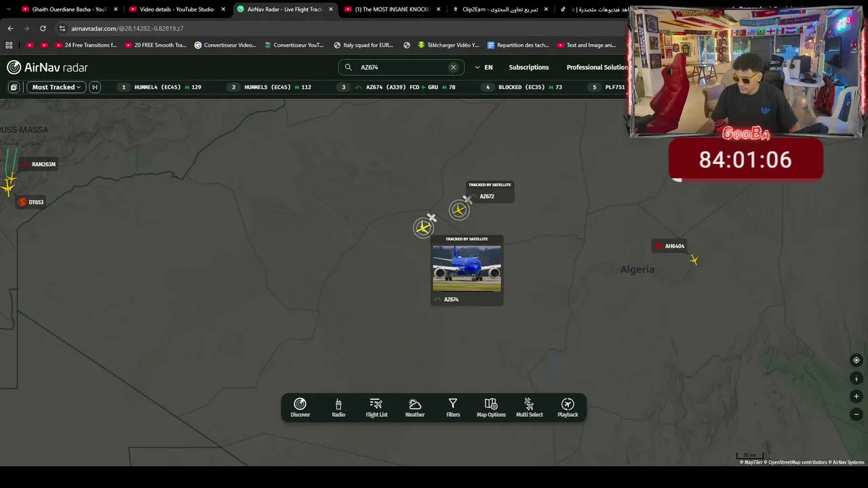This screenshot has height=488, width=868.
Task: Open the Radio panel
Action: pos(338,407)
